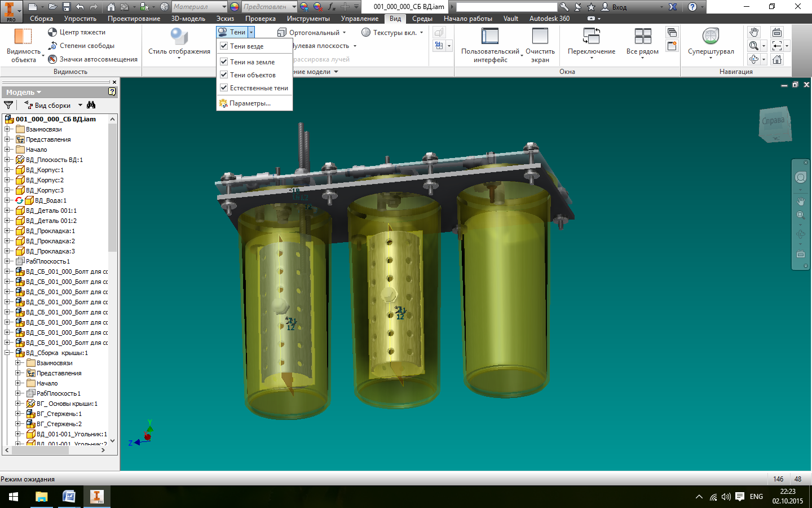Open the SteeringWheels full navigation wheel
The width and height of the screenshot is (812, 508).
coord(711,36)
